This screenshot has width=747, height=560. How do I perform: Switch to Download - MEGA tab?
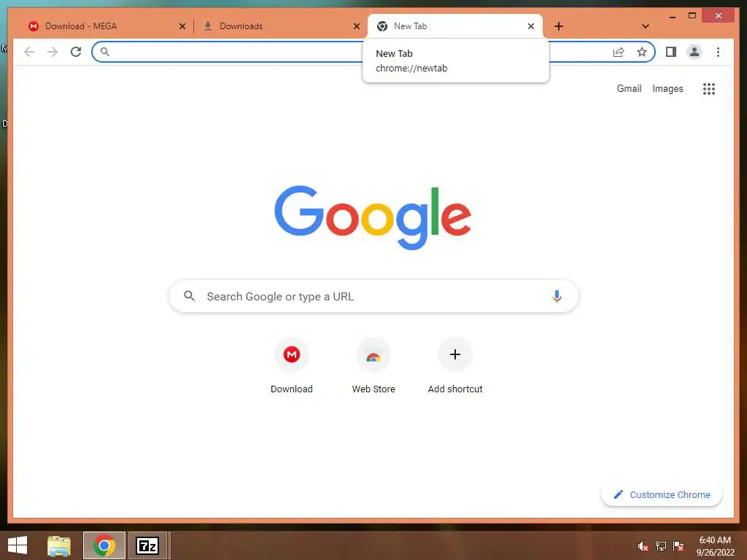tap(107, 26)
